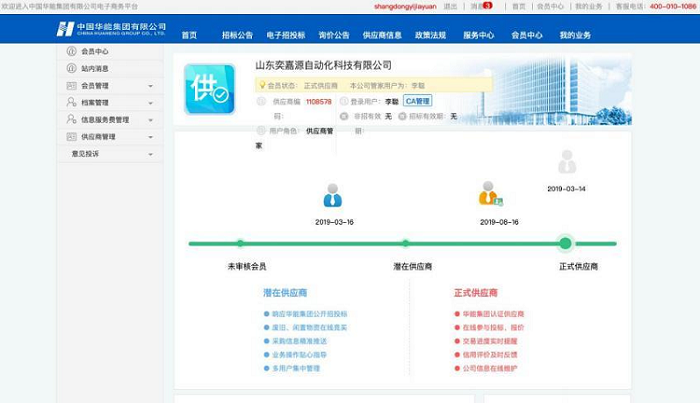Click the red message count badge
Viewport: 700px width, 403px height.
tap(488, 6)
